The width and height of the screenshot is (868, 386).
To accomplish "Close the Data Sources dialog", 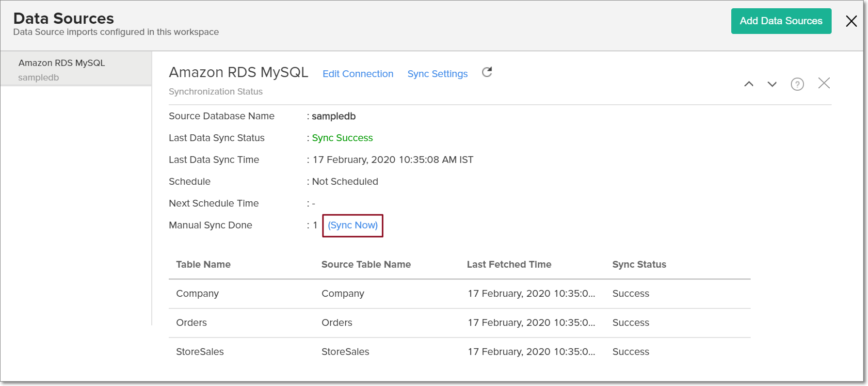I will tap(851, 21).
